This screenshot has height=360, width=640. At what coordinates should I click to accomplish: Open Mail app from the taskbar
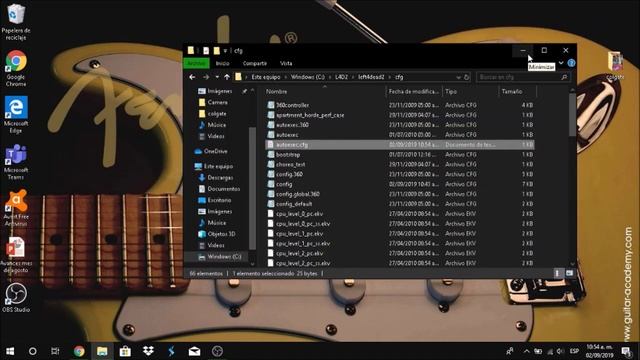pos(194,351)
